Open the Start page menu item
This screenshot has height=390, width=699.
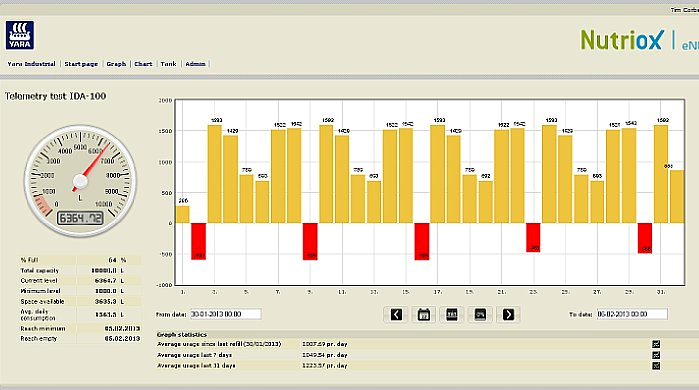[81, 64]
